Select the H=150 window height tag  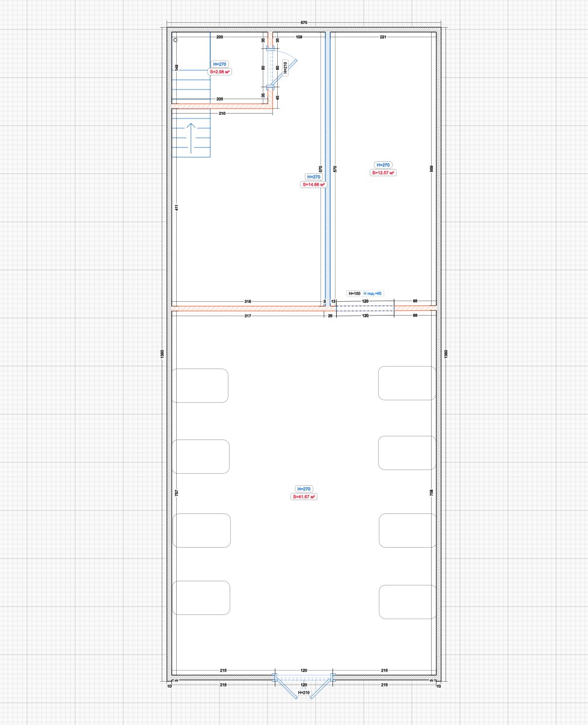[x=354, y=293]
